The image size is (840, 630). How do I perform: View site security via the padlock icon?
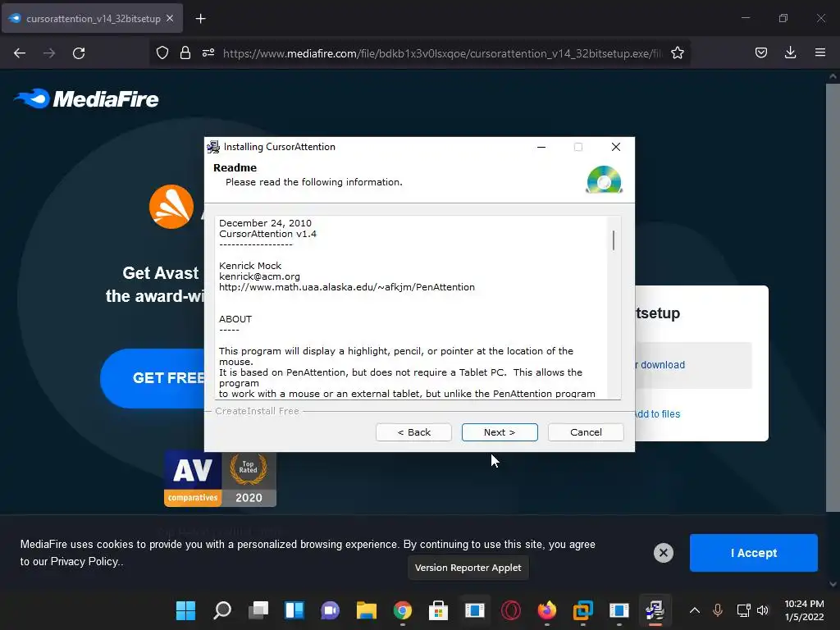[x=185, y=53]
